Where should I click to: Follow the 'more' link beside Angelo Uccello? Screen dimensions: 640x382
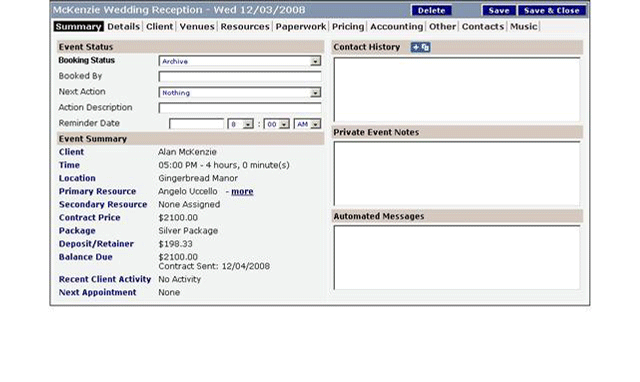(x=242, y=191)
